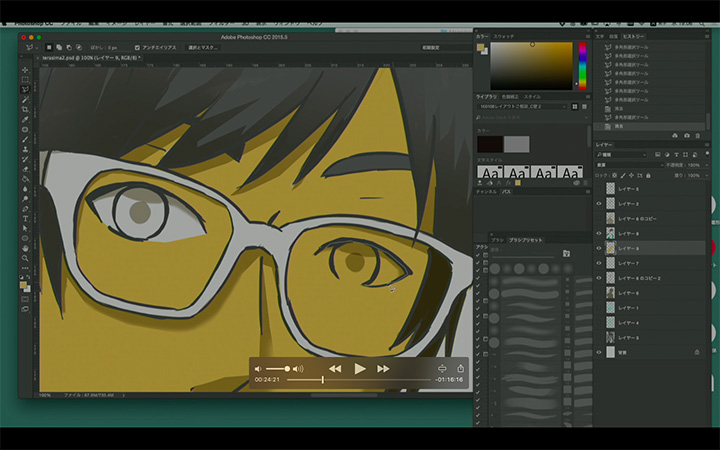720x450 pixels.
Task: Create new document from current history state
Action: pos(675,135)
